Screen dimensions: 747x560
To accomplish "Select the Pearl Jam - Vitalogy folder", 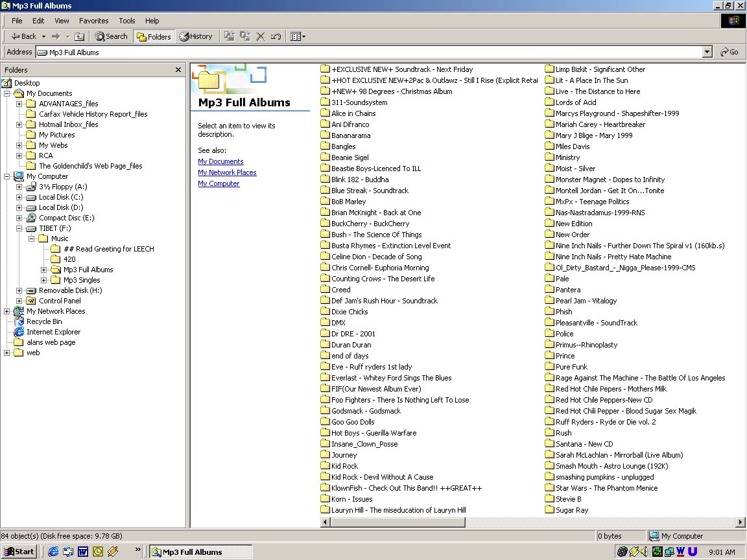I will tap(586, 301).
